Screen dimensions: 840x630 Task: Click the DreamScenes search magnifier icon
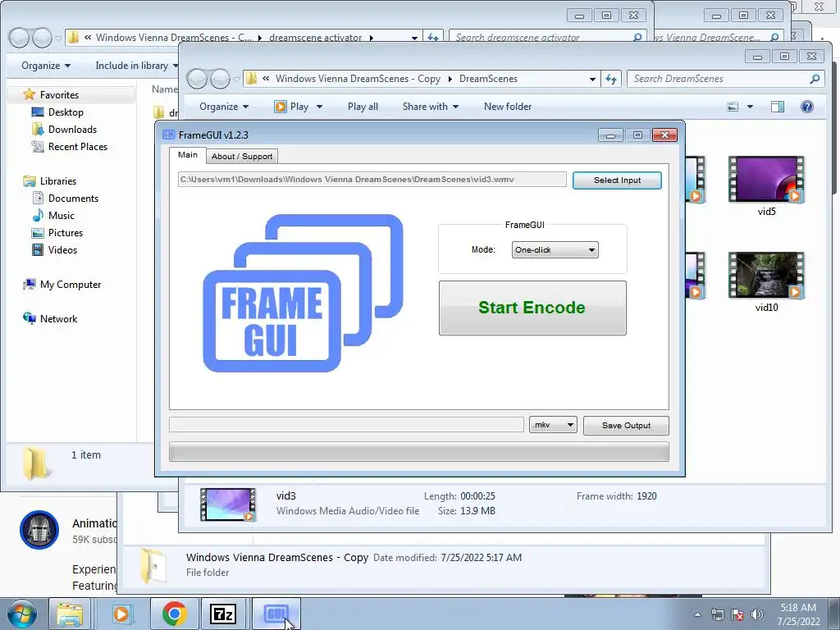click(815, 79)
